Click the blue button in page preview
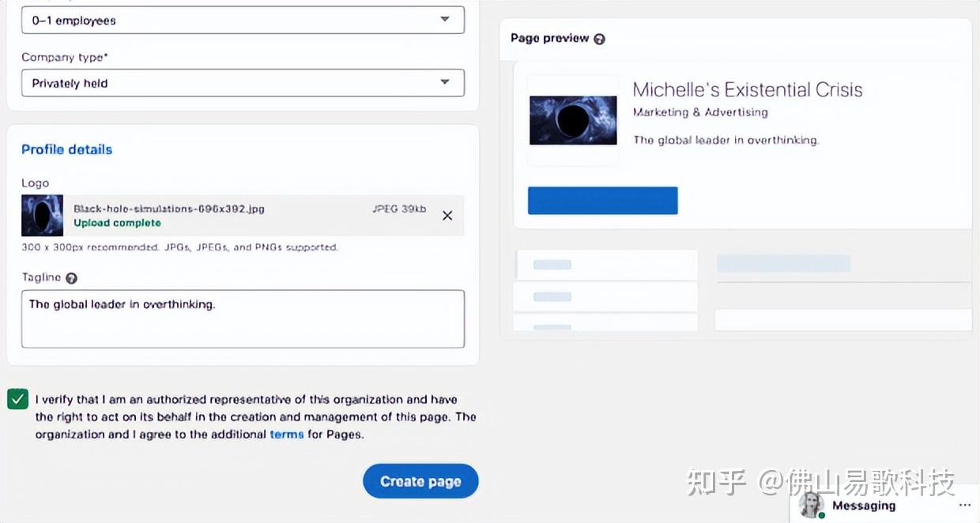This screenshot has width=980, height=523. pos(603,201)
